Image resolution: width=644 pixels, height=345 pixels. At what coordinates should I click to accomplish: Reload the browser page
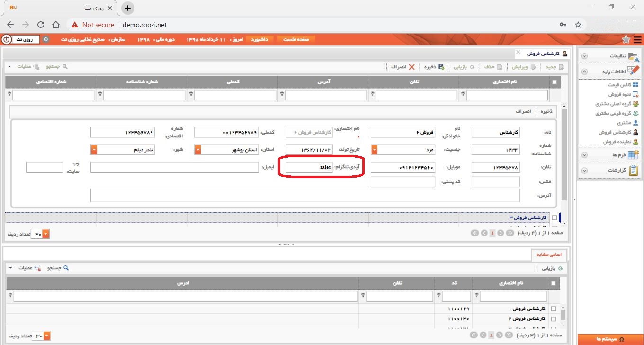(x=41, y=25)
